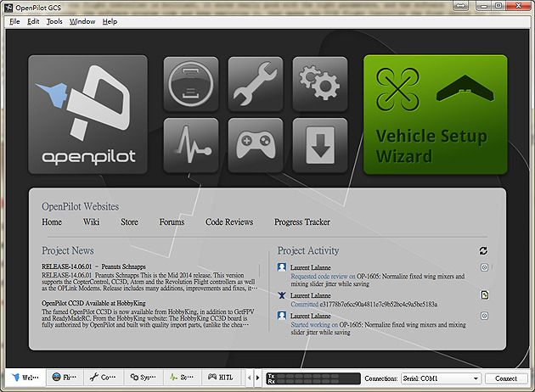Open the gears system settings tile
The image size is (535, 392).
click(319, 84)
